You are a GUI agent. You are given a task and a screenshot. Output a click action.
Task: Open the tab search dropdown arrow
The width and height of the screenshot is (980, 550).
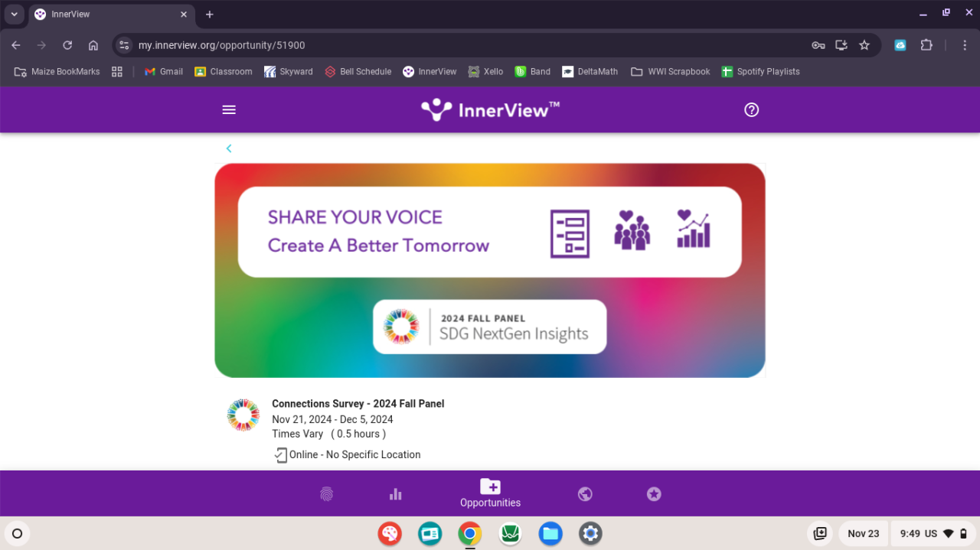14,15
